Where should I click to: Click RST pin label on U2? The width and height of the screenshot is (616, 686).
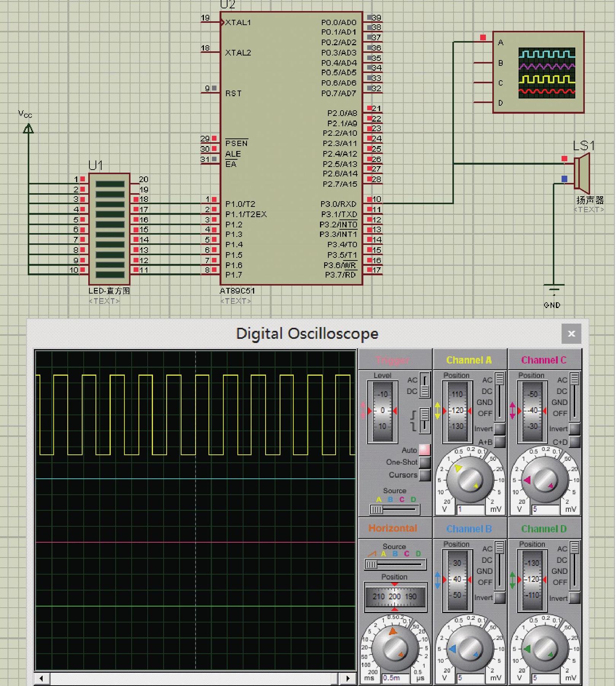[233, 93]
